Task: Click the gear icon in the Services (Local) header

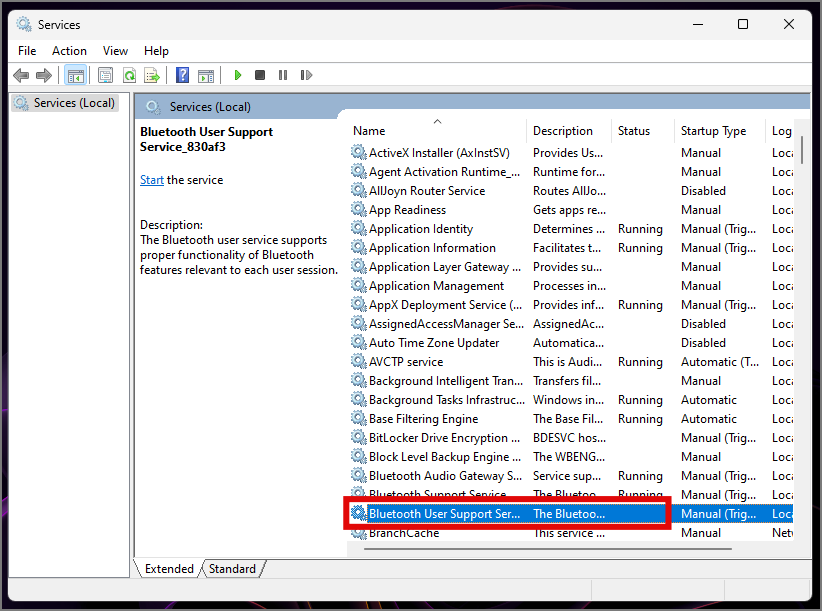Action: (x=153, y=107)
